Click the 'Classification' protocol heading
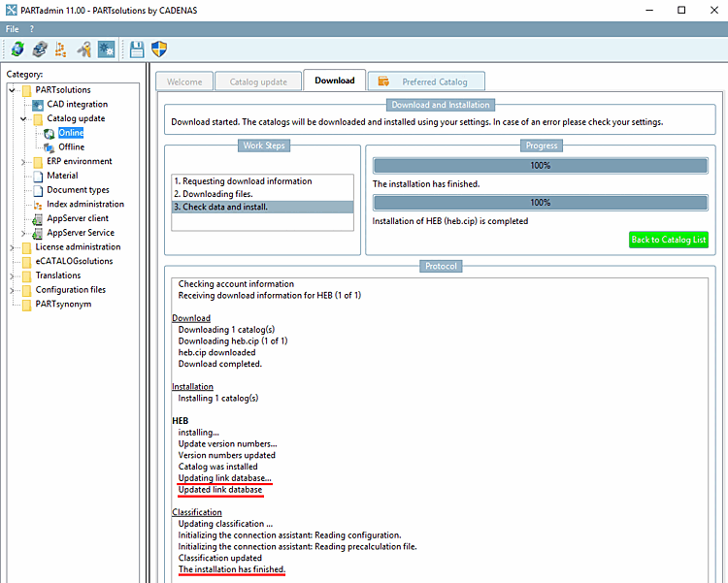The width and height of the screenshot is (728, 583). (197, 512)
